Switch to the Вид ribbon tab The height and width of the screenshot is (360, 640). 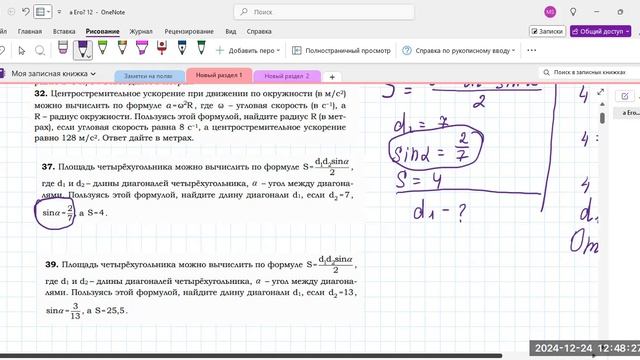point(231,31)
